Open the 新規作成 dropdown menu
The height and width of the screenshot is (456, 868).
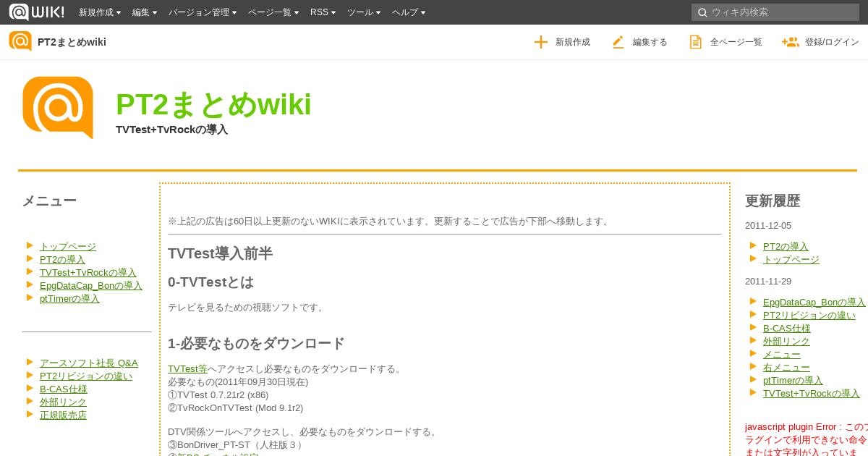(100, 12)
